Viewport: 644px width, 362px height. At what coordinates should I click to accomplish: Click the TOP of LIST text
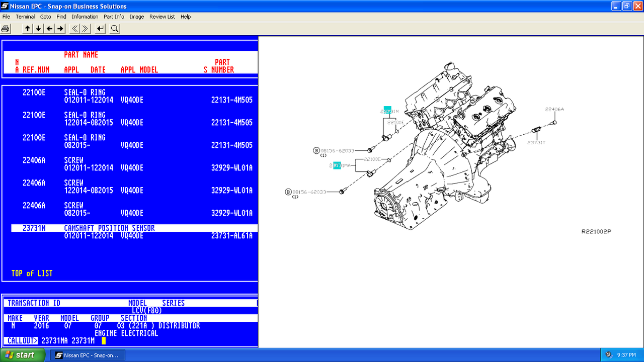tap(32, 274)
